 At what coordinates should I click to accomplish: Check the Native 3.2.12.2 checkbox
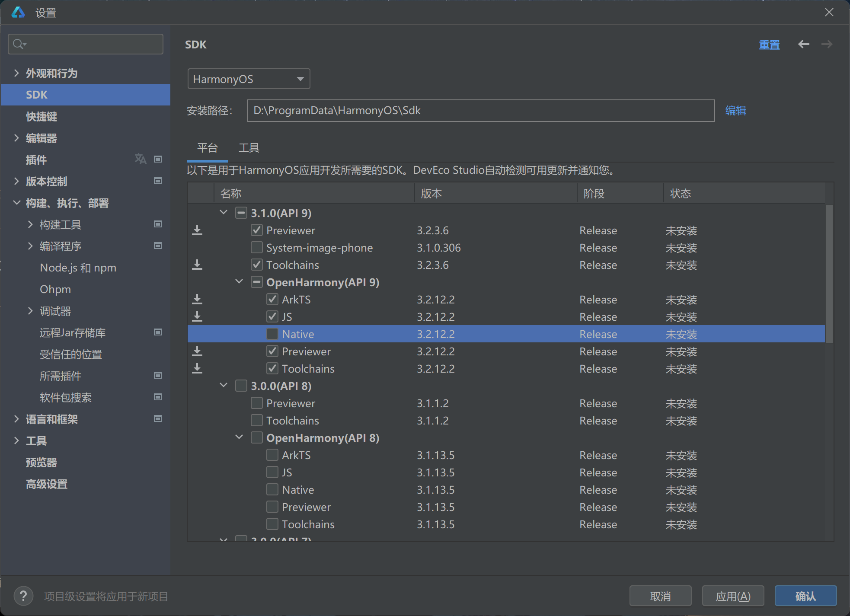click(272, 334)
